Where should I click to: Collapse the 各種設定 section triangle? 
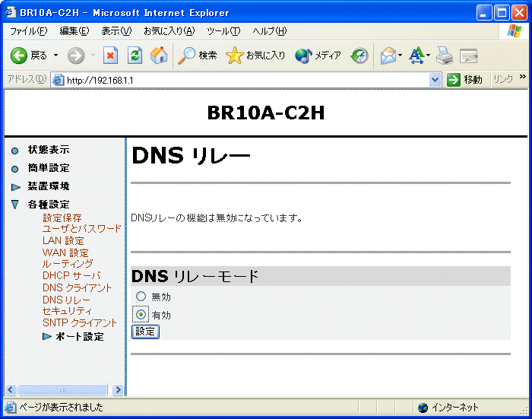pos(15,205)
